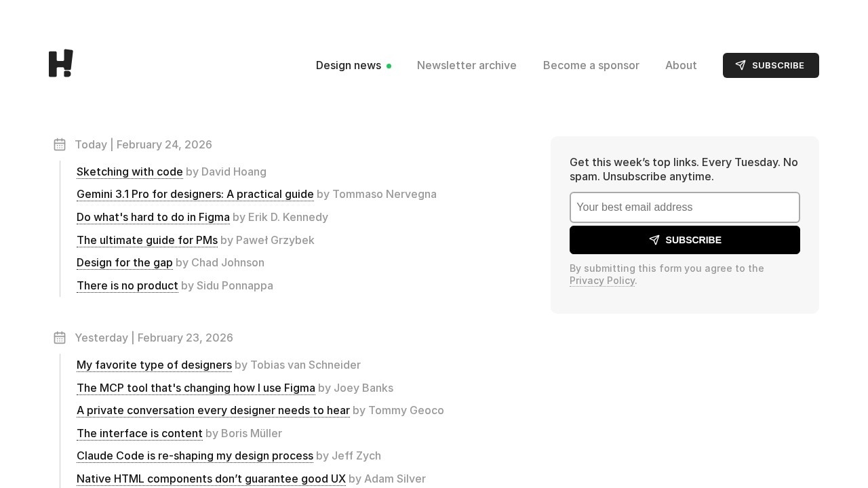Open Claude Code is re-shaping my design process

tap(195, 455)
